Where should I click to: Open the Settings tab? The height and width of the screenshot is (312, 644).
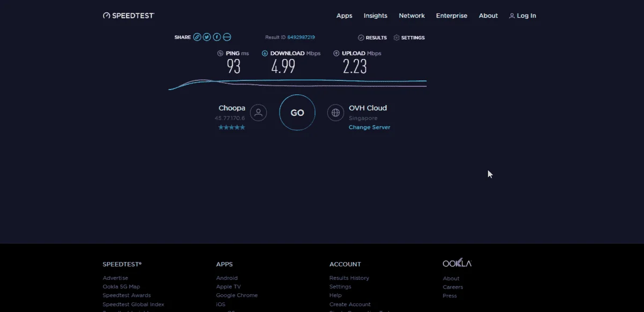pyautogui.click(x=409, y=38)
